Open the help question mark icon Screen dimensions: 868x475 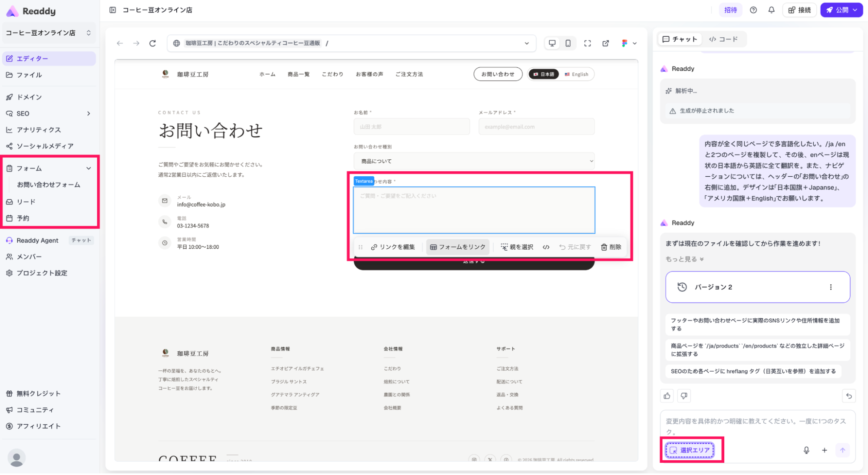pos(753,10)
